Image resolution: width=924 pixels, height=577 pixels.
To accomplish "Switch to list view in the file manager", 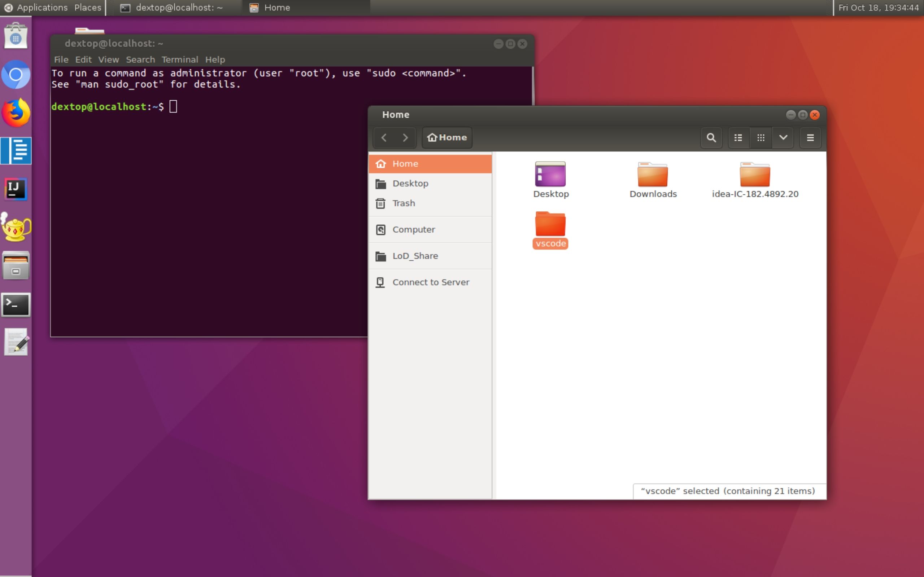I will pos(738,138).
